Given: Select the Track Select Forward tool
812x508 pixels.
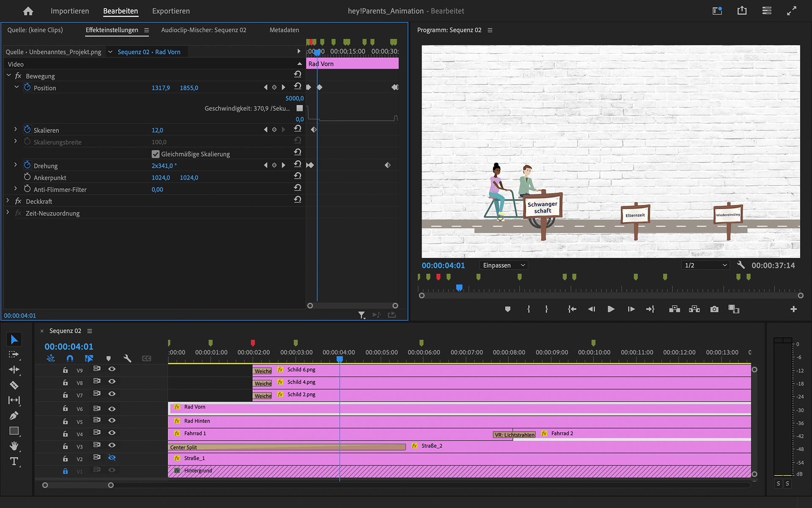Looking at the screenshot, I should (x=14, y=354).
